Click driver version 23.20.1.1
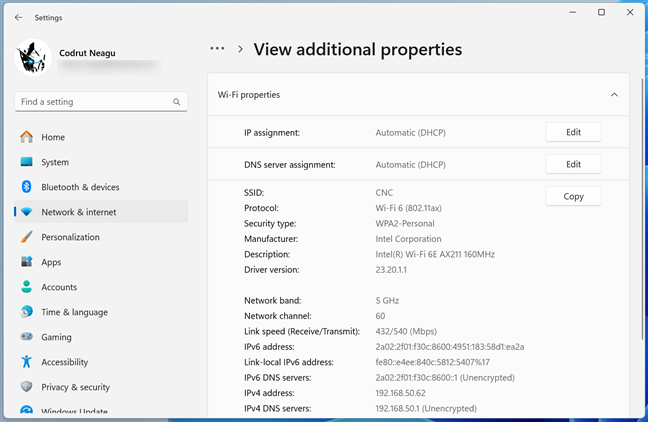The height and width of the screenshot is (422, 648). tap(391, 270)
